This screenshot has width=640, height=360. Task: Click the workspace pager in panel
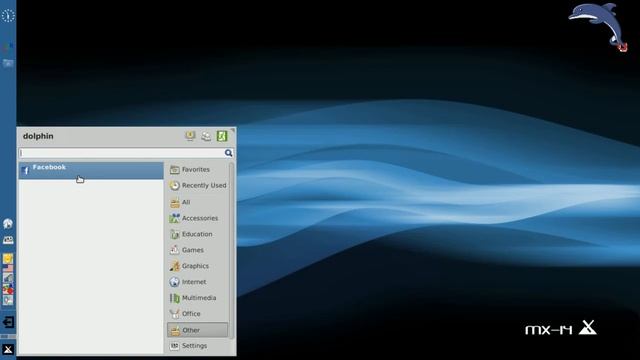8,336
